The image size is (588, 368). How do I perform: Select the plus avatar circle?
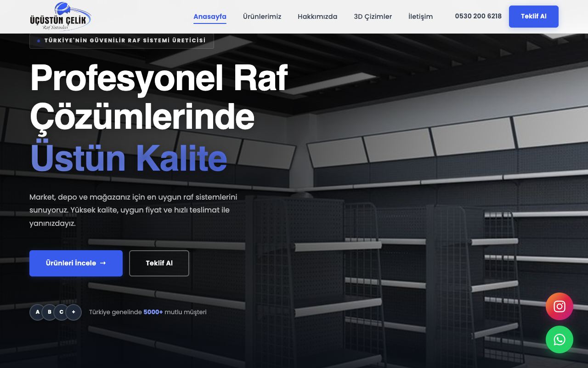[73, 312]
